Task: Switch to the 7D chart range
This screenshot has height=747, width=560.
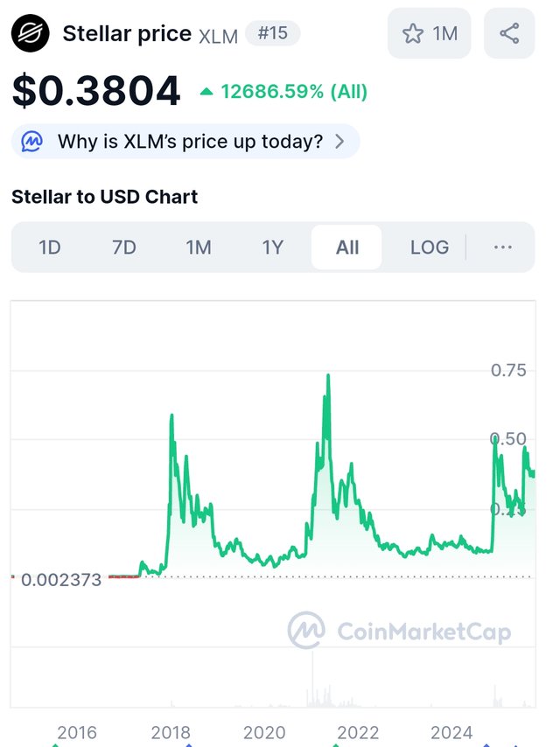Action: 124,248
